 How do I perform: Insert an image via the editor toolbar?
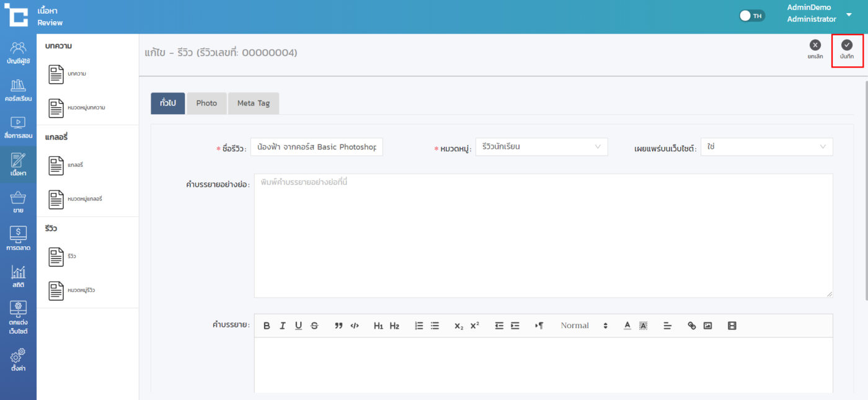pos(707,326)
